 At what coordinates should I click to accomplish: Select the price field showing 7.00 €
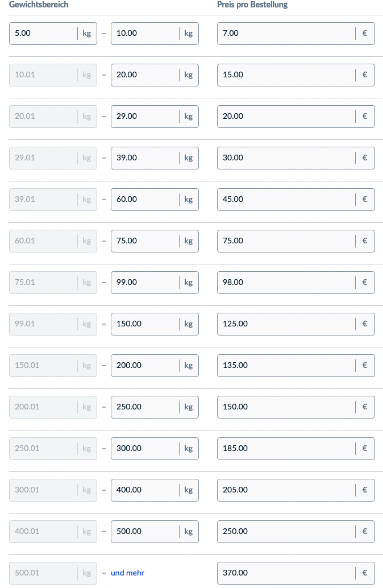click(286, 33)
